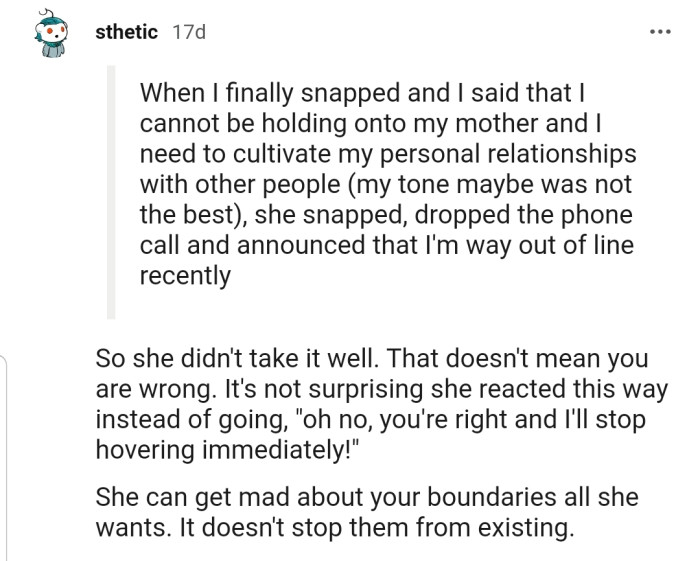Click the line "instead of going, oh no, you're right"
Screen dimensions: 700x561
coord(370,418)
